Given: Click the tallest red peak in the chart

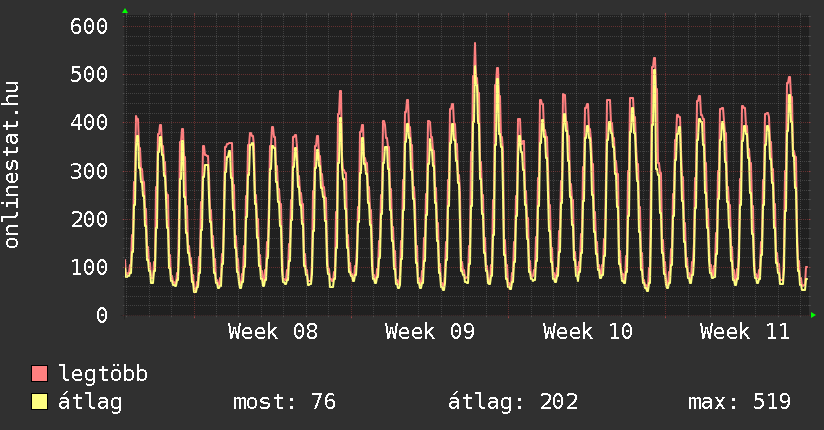Looking at the screenshot, I should [475, 45].
